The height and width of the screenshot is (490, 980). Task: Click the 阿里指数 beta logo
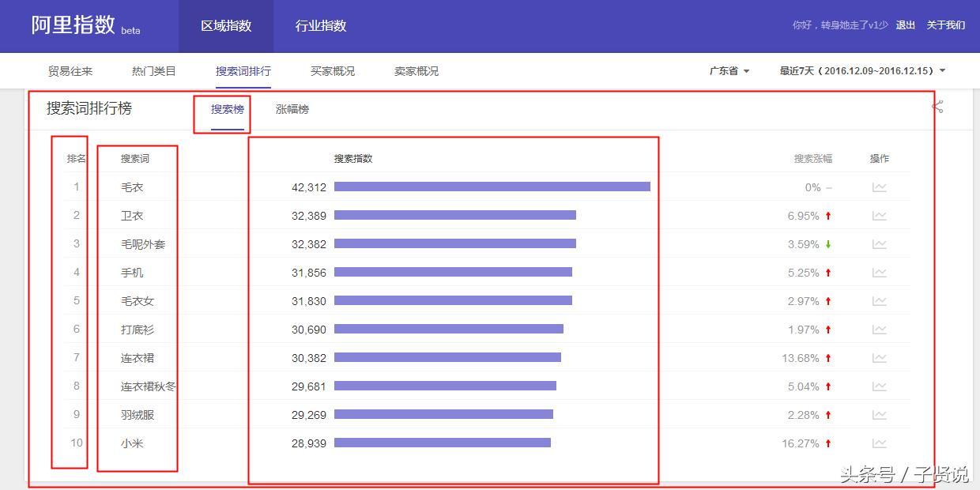(x=85, y=25)
